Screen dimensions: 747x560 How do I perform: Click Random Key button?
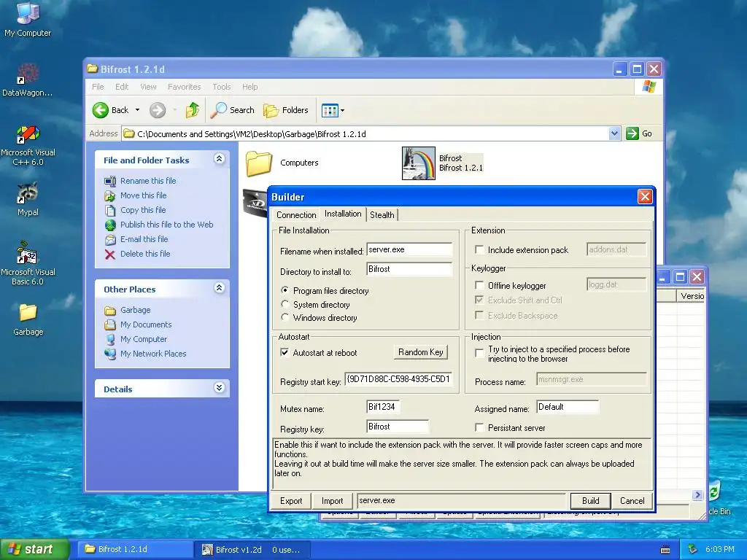tap(421, 352)
